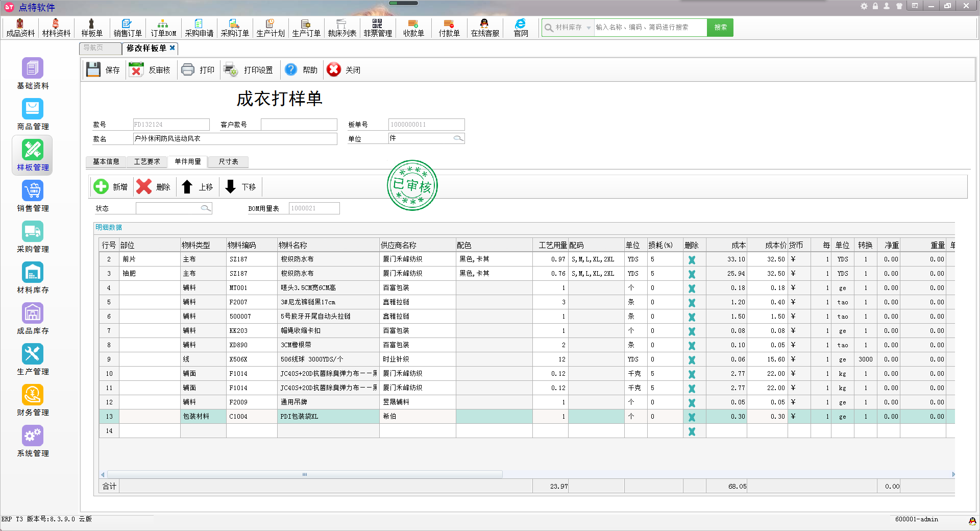Screen dimensions: 980x531
Task: Open 订单BOM toolbar icon
Action: [x=163, y=28]
